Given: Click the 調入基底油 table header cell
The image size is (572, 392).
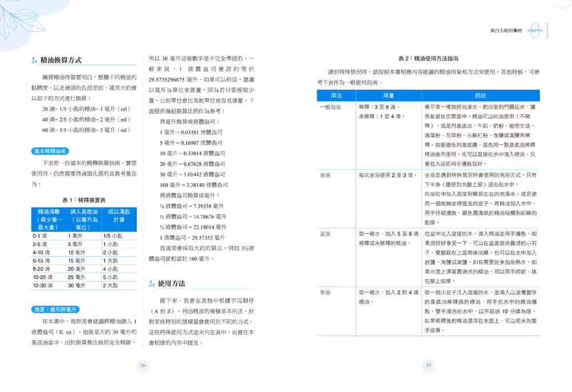Looking at the screenshot, I should (x=84, y=219).
